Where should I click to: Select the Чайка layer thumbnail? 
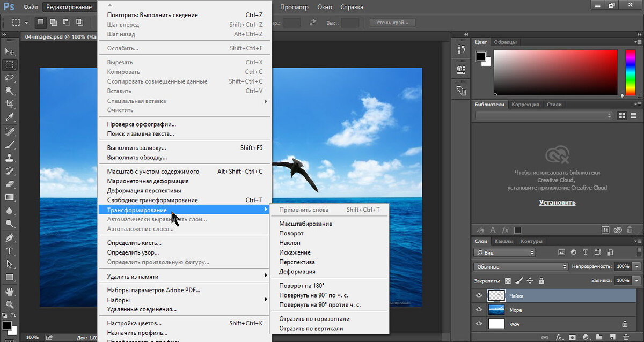[x=496, y=295]
